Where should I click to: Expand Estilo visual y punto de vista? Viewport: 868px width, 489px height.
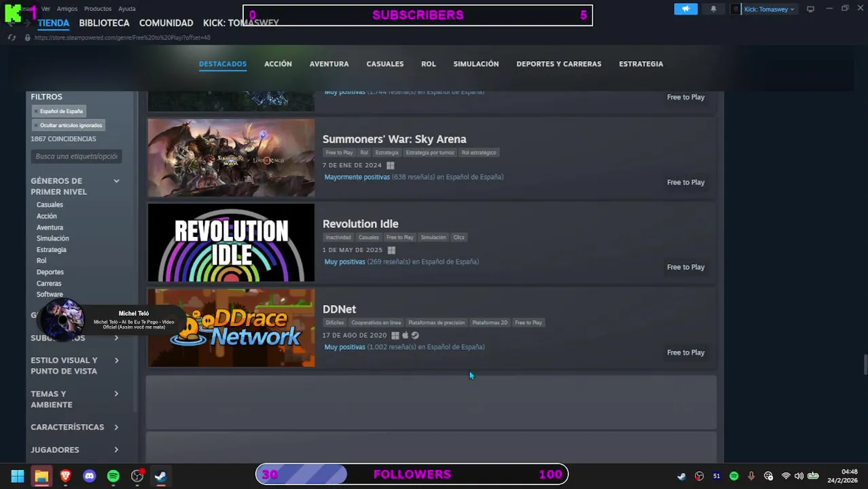[x=75, y=365]
